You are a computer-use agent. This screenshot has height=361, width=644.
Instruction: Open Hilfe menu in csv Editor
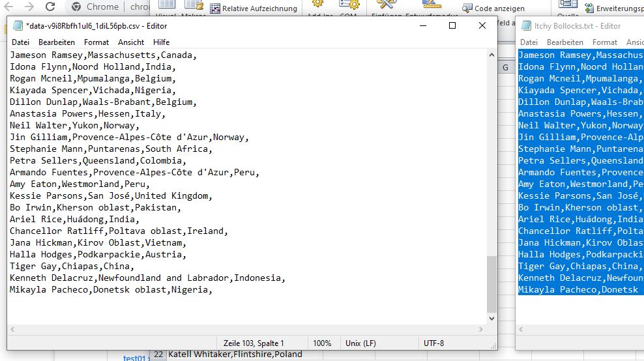point(162,42)
